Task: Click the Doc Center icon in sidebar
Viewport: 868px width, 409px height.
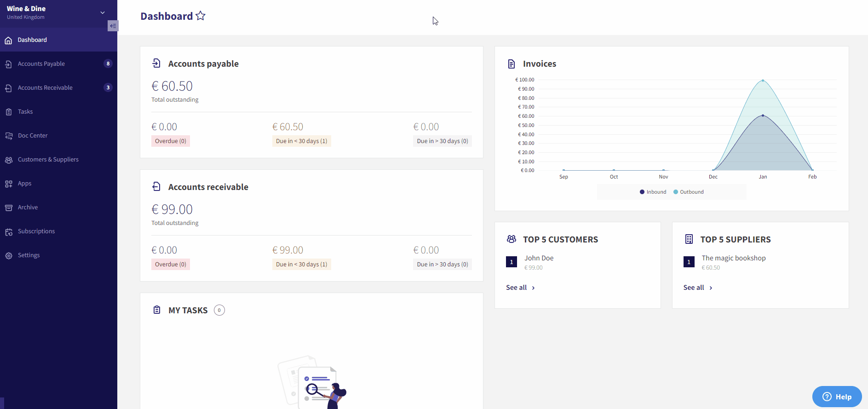Action: pyautogui.click(x=8, y=136)
